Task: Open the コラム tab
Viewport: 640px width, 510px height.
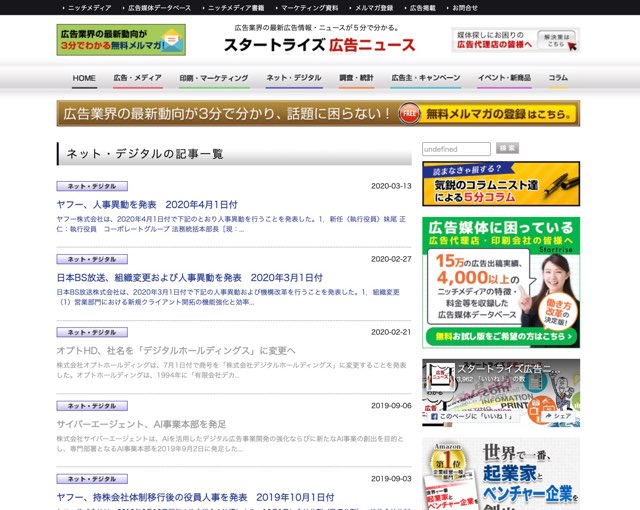Action: pos(558,78)
